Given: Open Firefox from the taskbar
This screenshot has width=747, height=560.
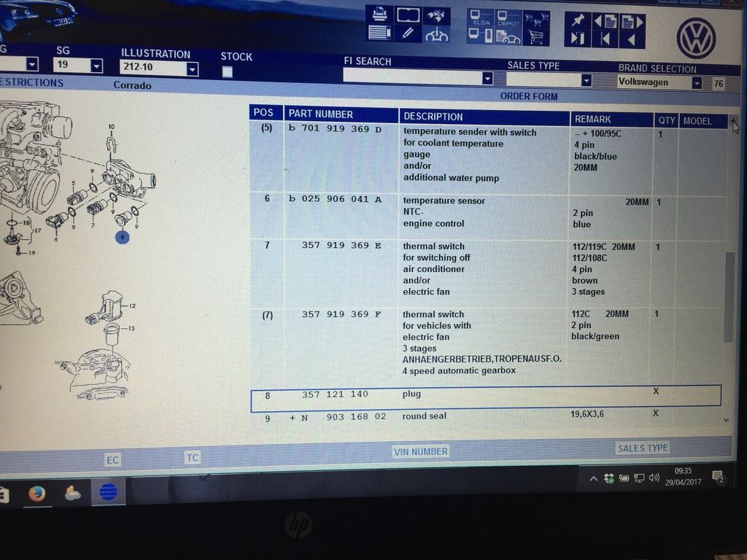Looking at the screenshot, I should point(36,494).
